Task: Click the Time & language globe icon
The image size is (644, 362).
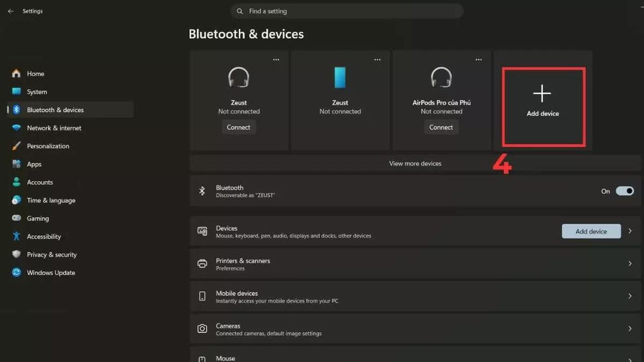Action: [17, 200]
